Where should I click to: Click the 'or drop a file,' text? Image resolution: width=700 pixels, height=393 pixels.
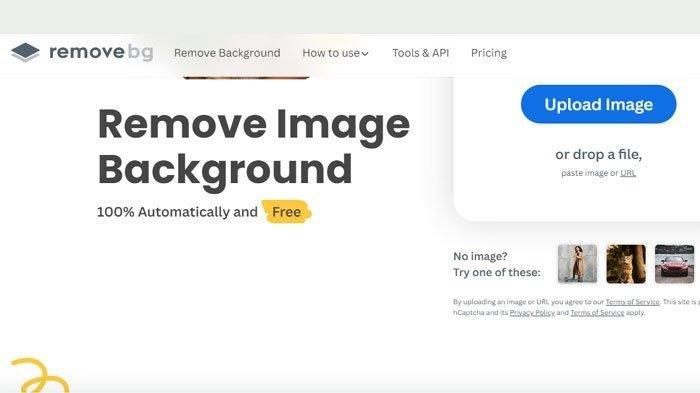pos(598,155)
